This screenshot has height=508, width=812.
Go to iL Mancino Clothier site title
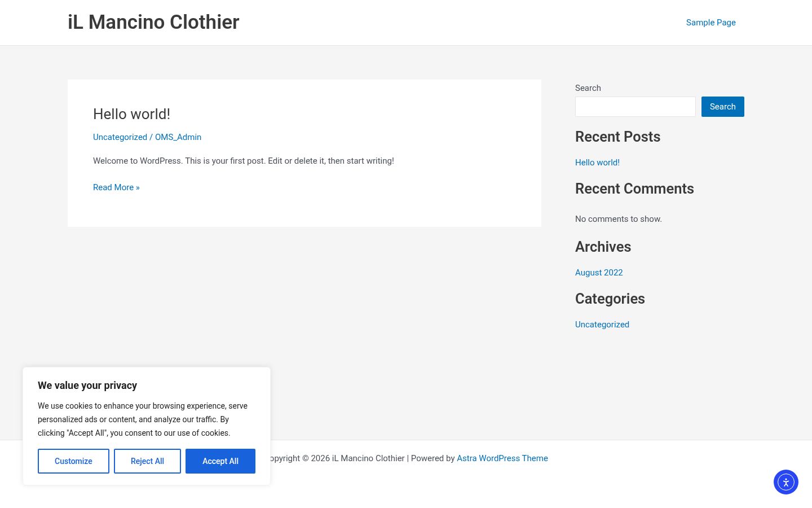pos(153,22)
